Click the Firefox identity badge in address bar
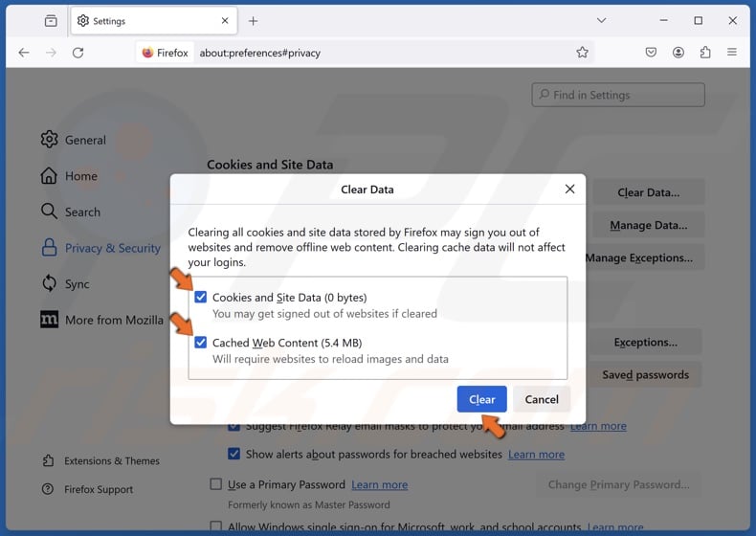This screenshot has width=756, height=536. [165, 53]
